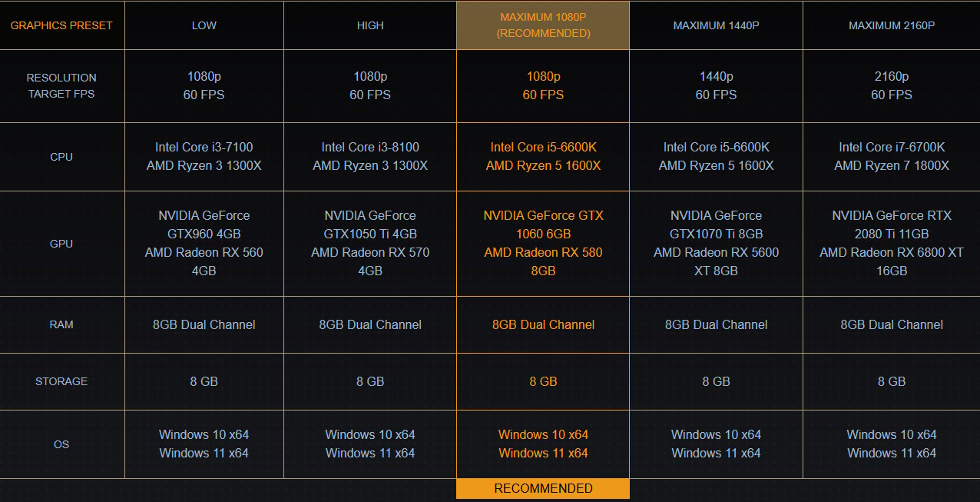This screenshot has width=980, height=502.
Task: Click the LOW column 8GB Dual Channel cell
Action: 204,324
